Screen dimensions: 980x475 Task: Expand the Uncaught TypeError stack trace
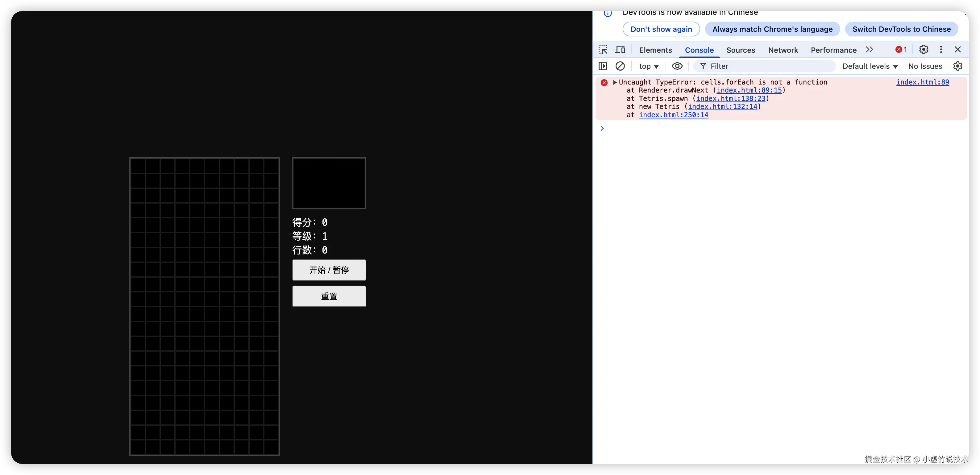tap(615, 82)
